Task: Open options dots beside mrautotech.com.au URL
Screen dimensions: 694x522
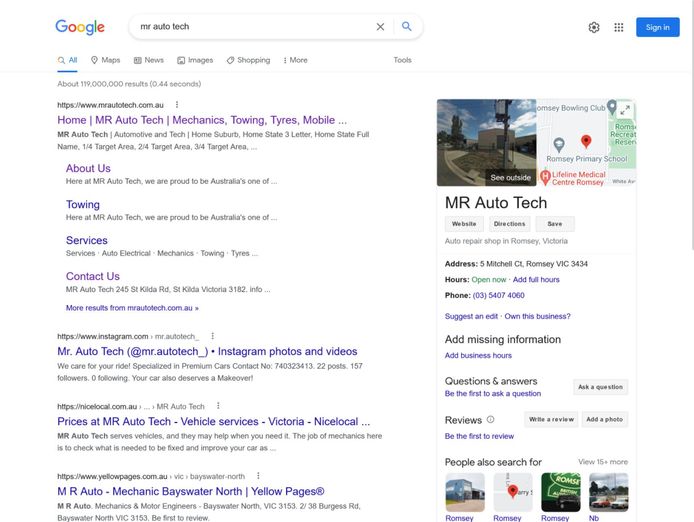Action: pos(177,104)
